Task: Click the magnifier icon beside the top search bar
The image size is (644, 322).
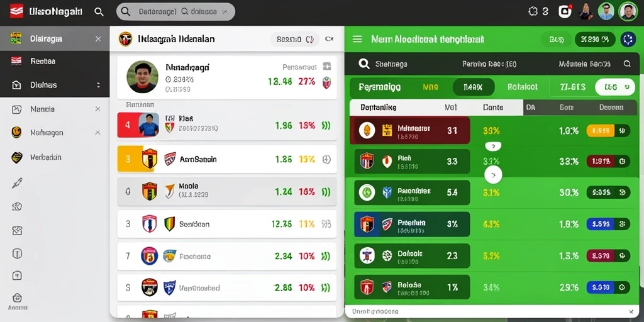Action: click(99, 11)
